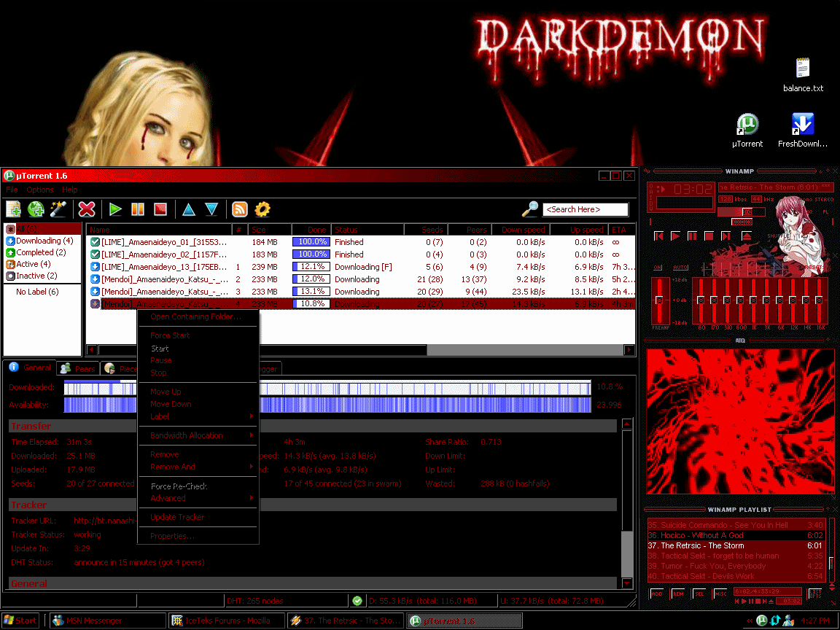
Task: Open the µTorrent Options menu
Action: pos(39,190)
